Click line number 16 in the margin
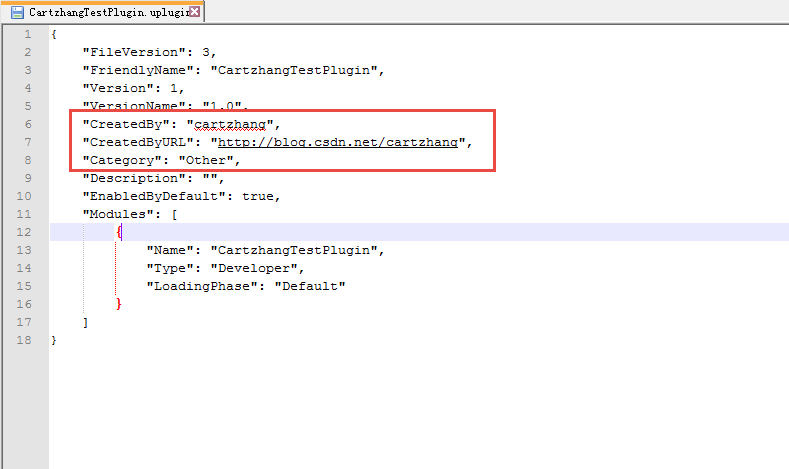789x469 pixels. (24, 304)
